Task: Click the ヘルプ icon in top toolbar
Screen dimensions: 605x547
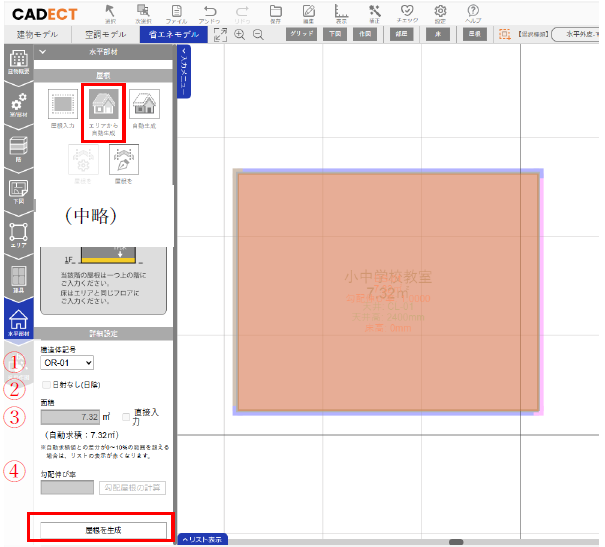Action: tap(473, 14)
